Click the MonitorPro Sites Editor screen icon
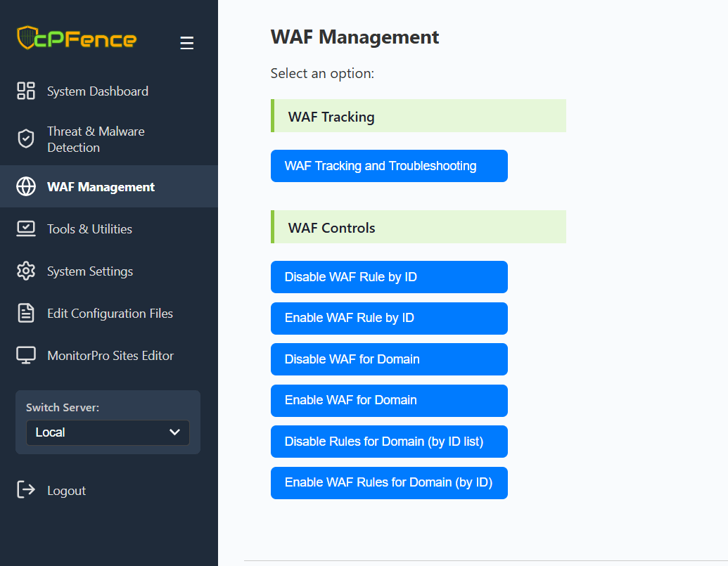 [x=26, y=355]
